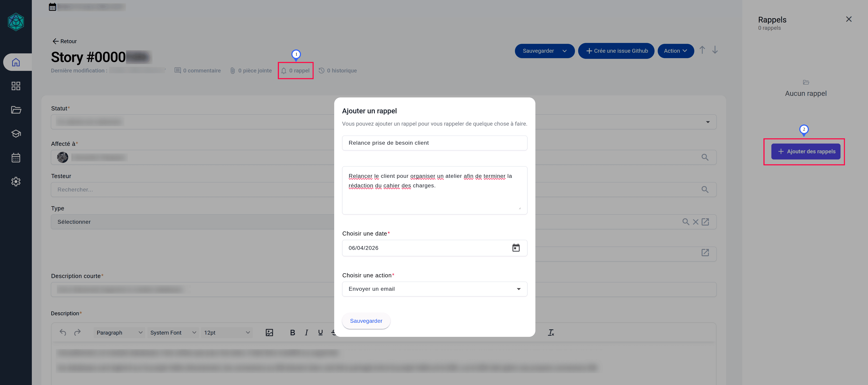Click the reminder title input field
Image resolution: width=868 pixels, height=385 pixels.
point(434,143)
